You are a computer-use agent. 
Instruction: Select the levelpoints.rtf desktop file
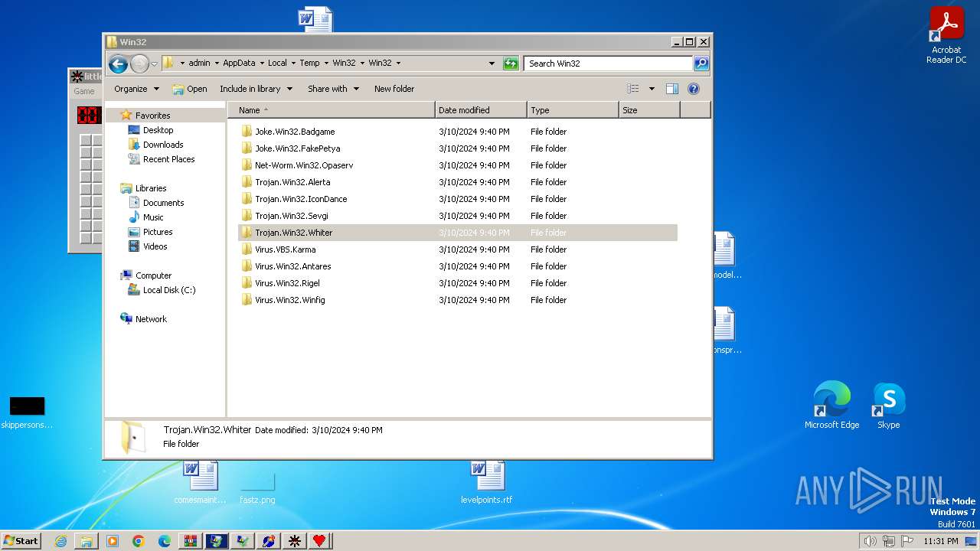click(x=487, y=482)
